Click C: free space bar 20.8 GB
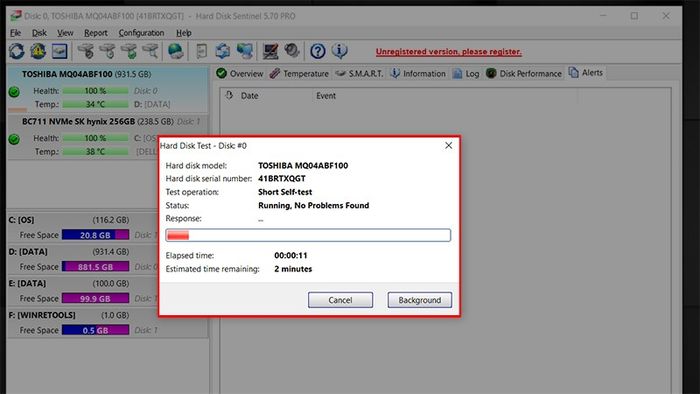The width and height of the screenshot is (700, 394). pos(96,235)
